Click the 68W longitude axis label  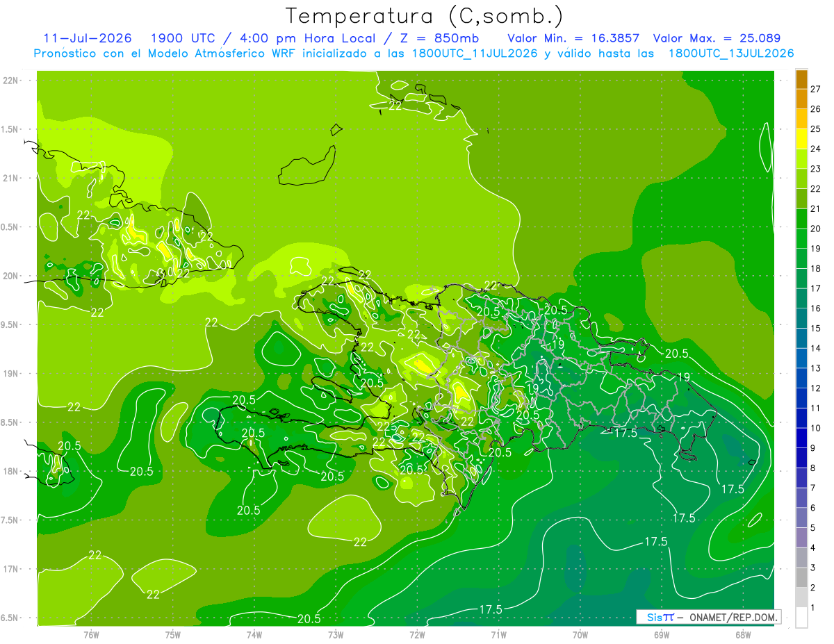742,634
